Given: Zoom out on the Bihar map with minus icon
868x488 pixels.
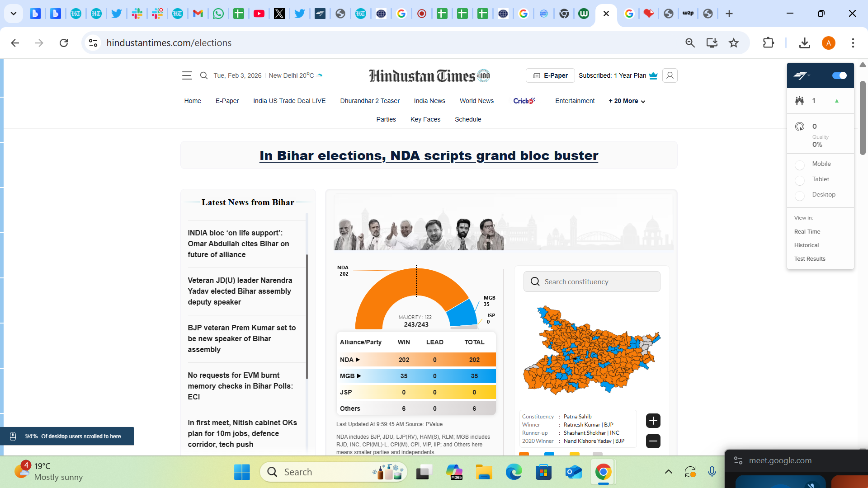Looking at the screenshot, I should pos(653,441).
